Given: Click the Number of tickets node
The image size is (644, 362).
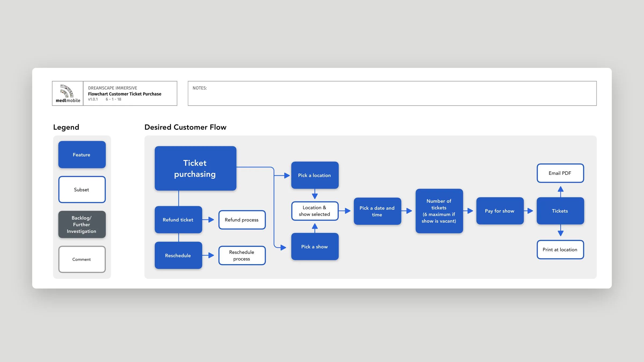Looking at the screenshot, I should (439, 211).
